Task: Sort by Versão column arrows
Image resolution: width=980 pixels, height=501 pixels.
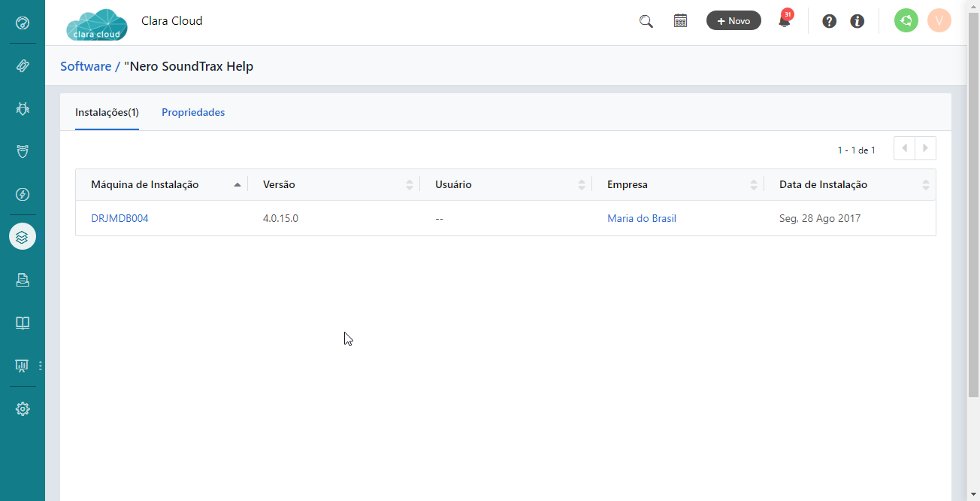Action: (410, 184)
